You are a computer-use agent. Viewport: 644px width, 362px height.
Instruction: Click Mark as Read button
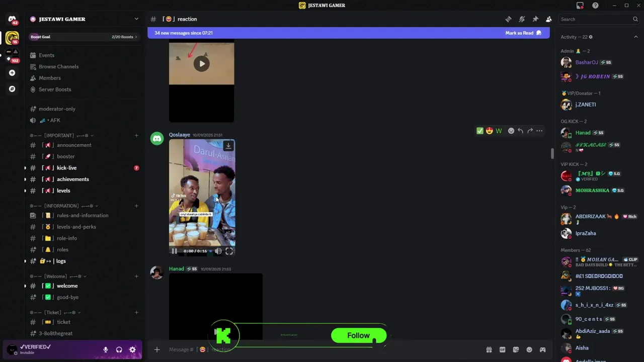coord(523,33)
